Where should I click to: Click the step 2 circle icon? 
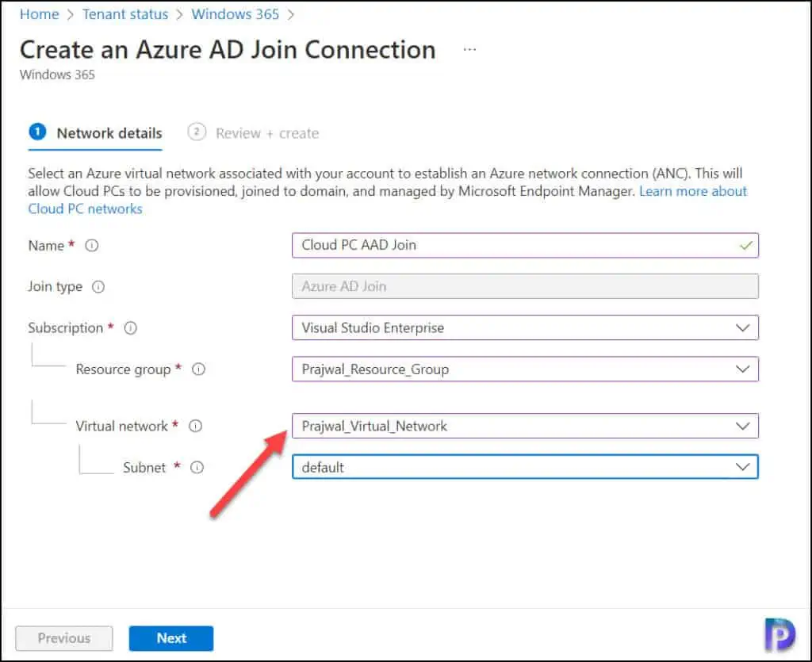tap(197, 132)
